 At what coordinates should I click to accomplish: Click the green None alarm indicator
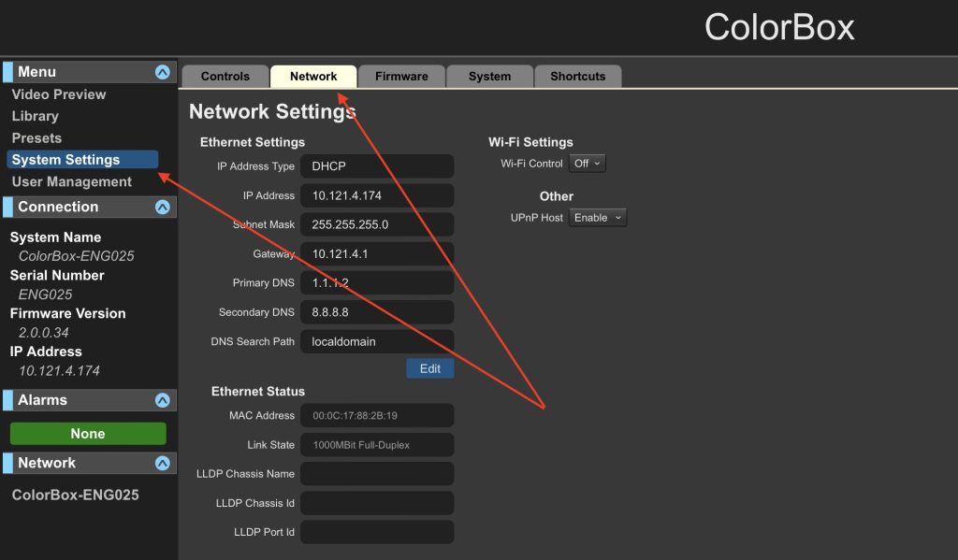point(88,434)
